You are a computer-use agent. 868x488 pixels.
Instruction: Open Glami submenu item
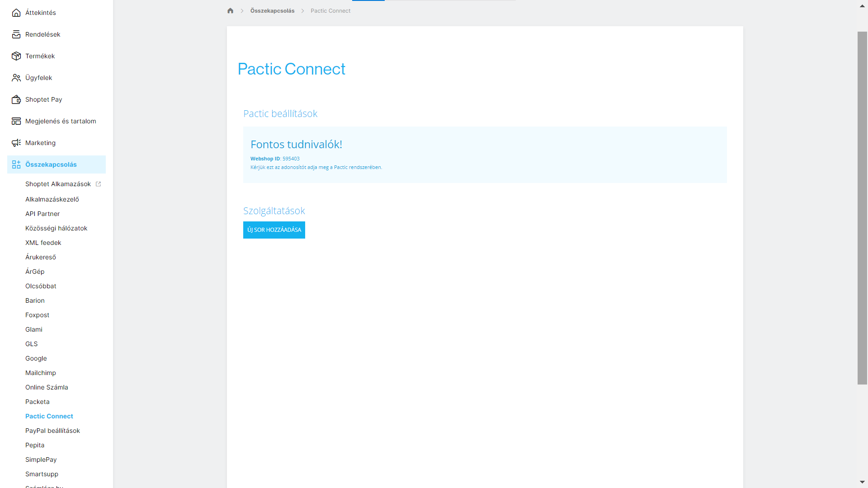[34, 329]
